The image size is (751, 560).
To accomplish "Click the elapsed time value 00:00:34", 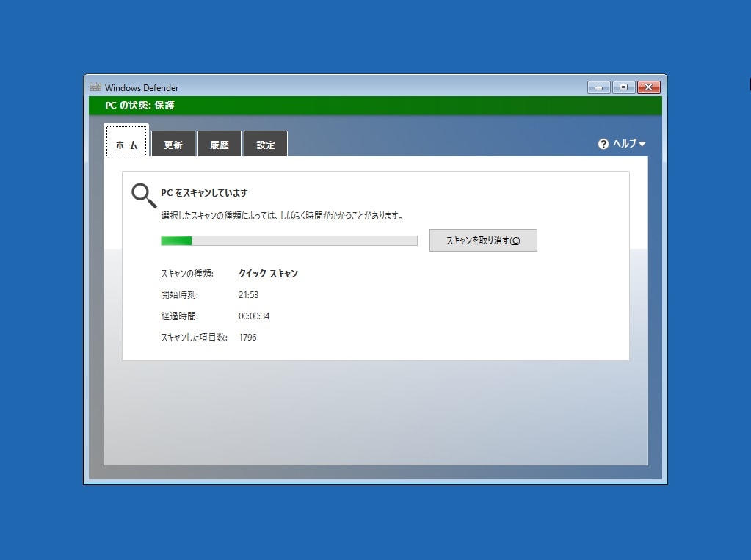I will [x=254, y=316].
